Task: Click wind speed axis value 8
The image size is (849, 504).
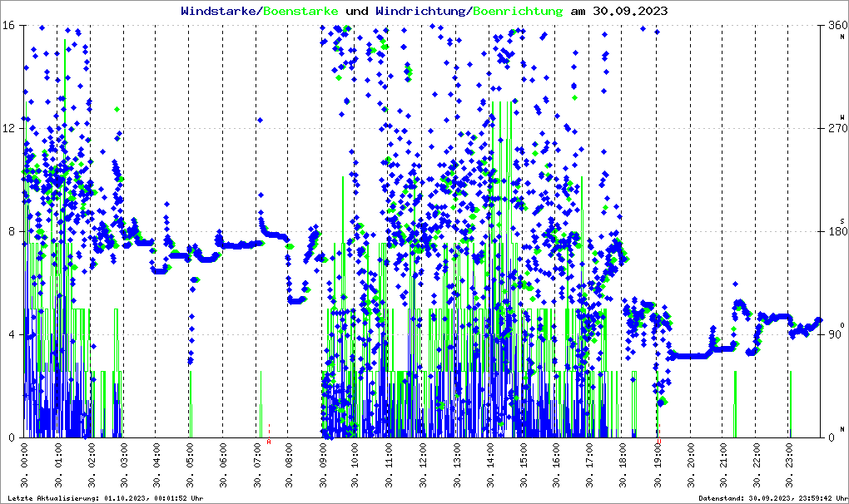Action: (x=12, y=231)
